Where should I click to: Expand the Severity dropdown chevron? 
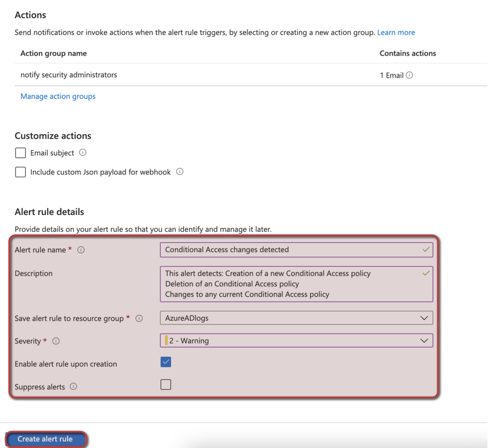(x=424, y=341)
